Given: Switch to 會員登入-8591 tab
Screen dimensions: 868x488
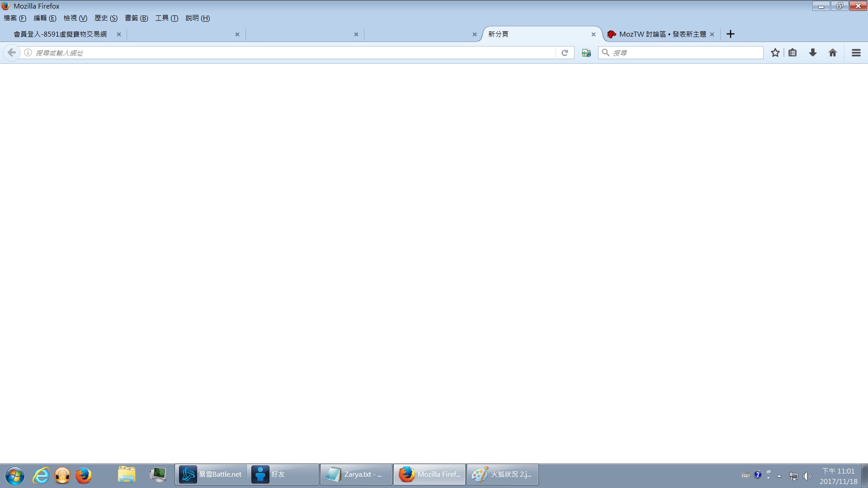Looking at the screenshot, I should tap(60, 34).
